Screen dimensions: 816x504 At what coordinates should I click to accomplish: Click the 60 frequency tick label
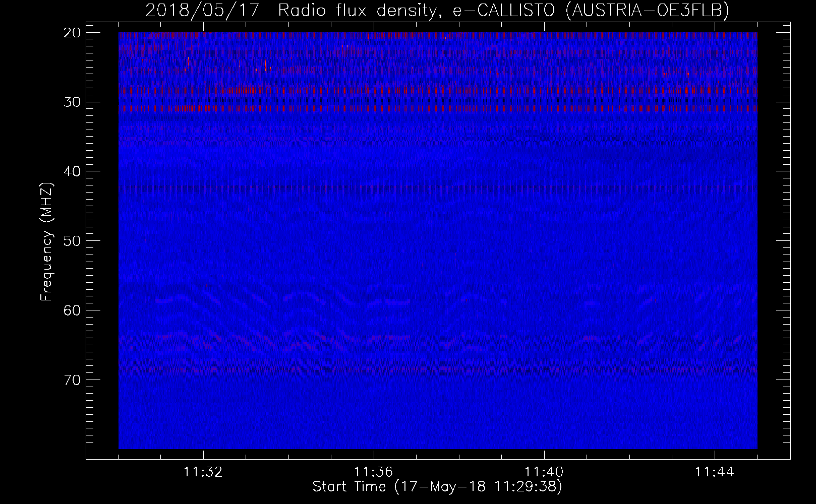71,310
